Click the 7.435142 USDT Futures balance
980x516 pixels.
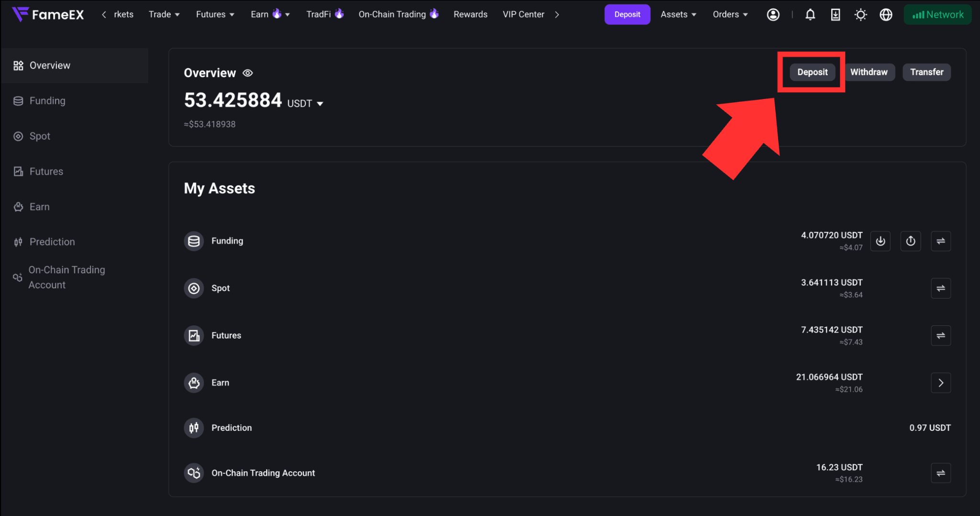tap(832, 330)
